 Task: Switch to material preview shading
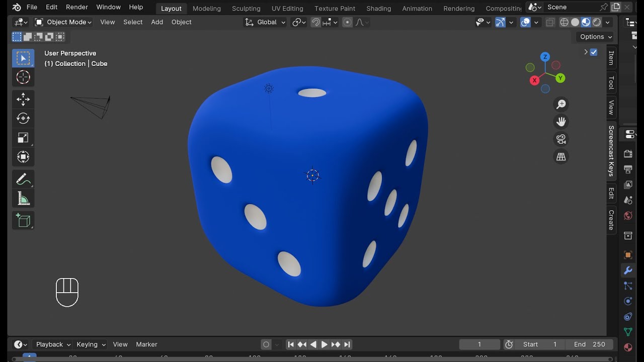[x=586, y=22]
